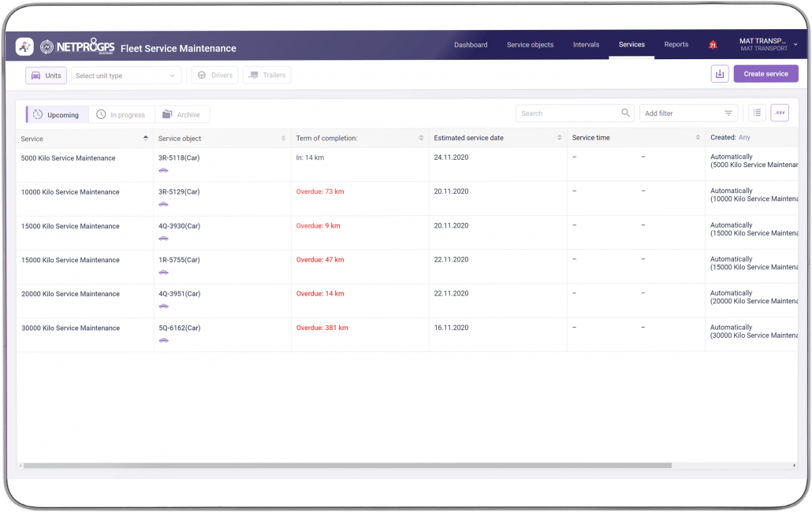Go to the Dashboard menu item

(471, 45)
